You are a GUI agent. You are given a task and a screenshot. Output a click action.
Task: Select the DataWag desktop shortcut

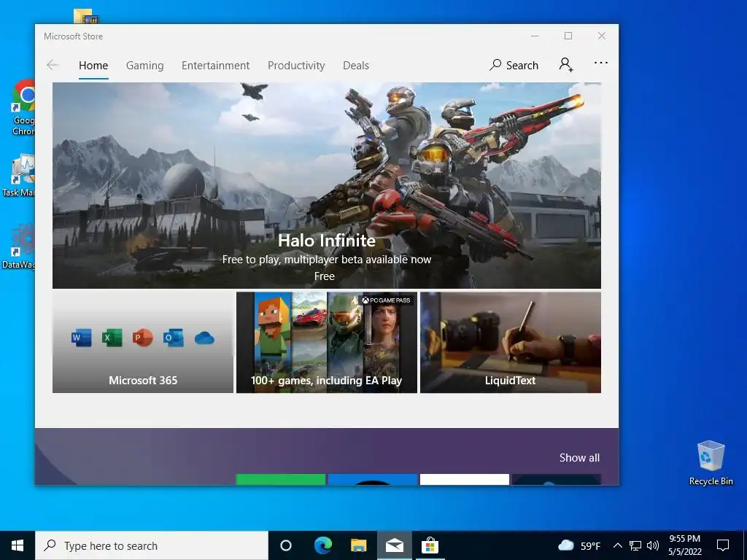(18, 246)
